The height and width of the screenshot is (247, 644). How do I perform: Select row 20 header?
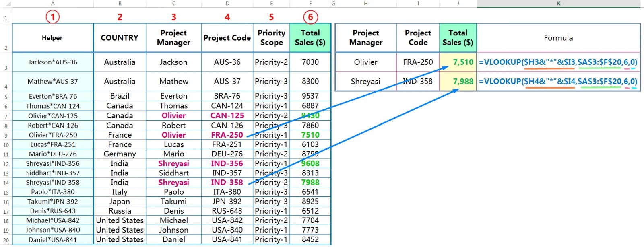pos(6,240)
